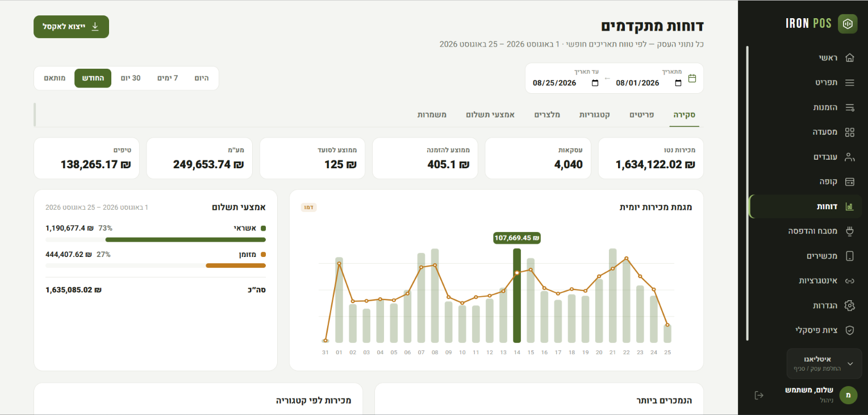868x415 pixels.
Task: Click the orange מזומן payment progress bar
Action: [x=236, y=265]
